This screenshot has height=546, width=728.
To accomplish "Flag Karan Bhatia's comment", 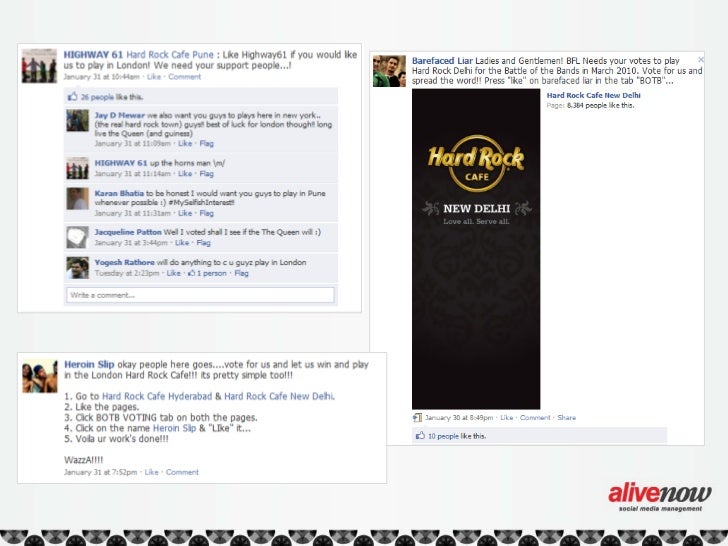I will 207,213.
